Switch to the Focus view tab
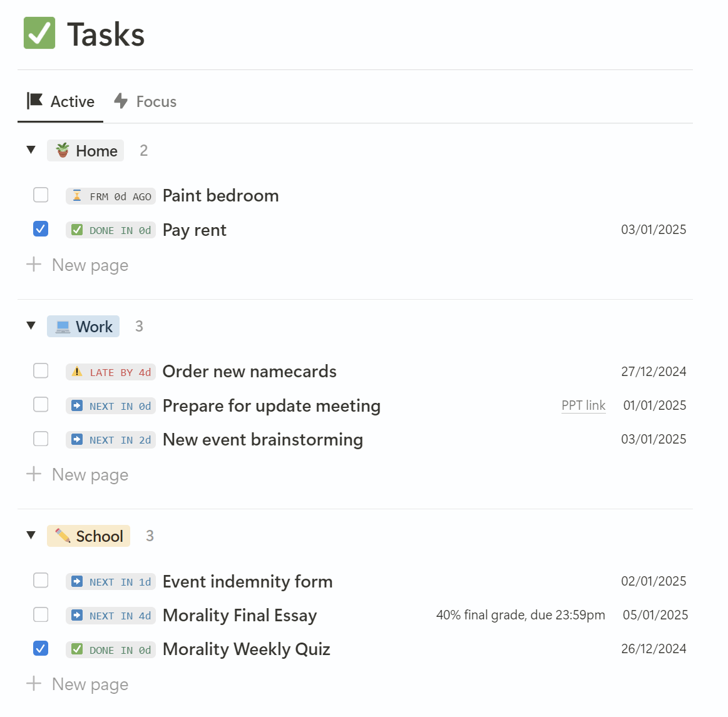Screen dimensions: 728x717 [145, 101]
